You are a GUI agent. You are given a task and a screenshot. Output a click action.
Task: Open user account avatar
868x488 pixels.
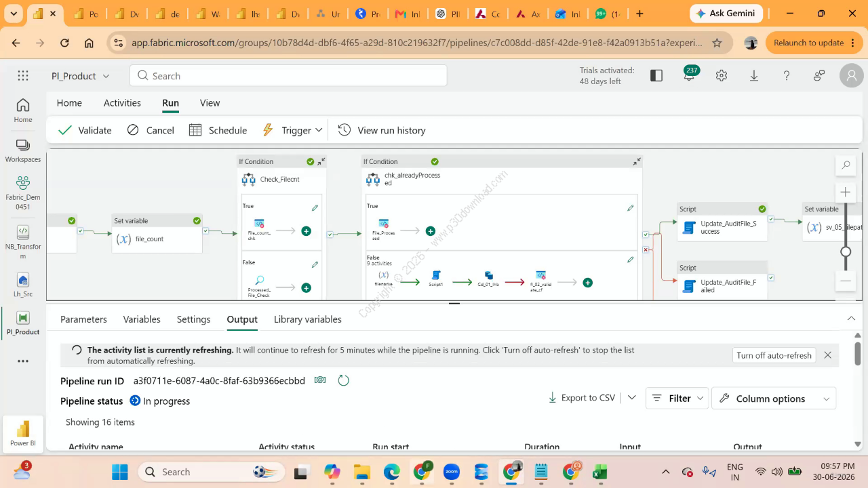(x=852, y=76)
